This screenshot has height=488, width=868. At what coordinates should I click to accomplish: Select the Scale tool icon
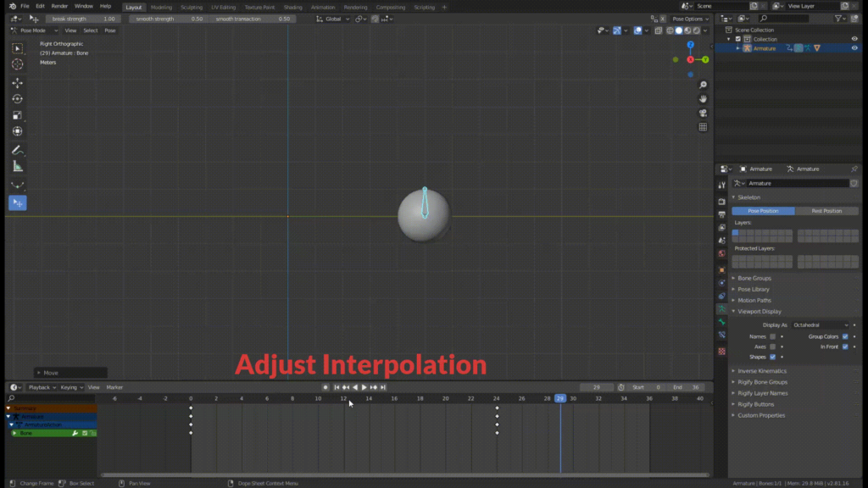pos(17,115)
